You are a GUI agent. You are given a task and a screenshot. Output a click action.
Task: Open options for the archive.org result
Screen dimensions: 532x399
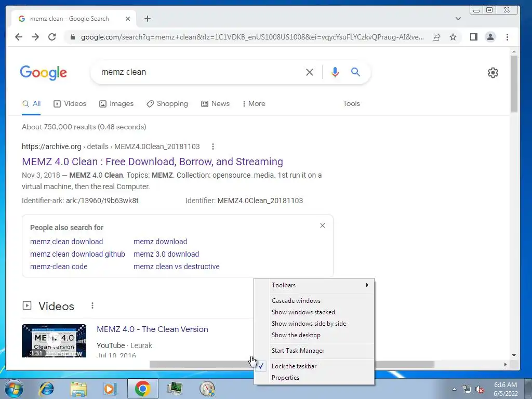point(212,147)
